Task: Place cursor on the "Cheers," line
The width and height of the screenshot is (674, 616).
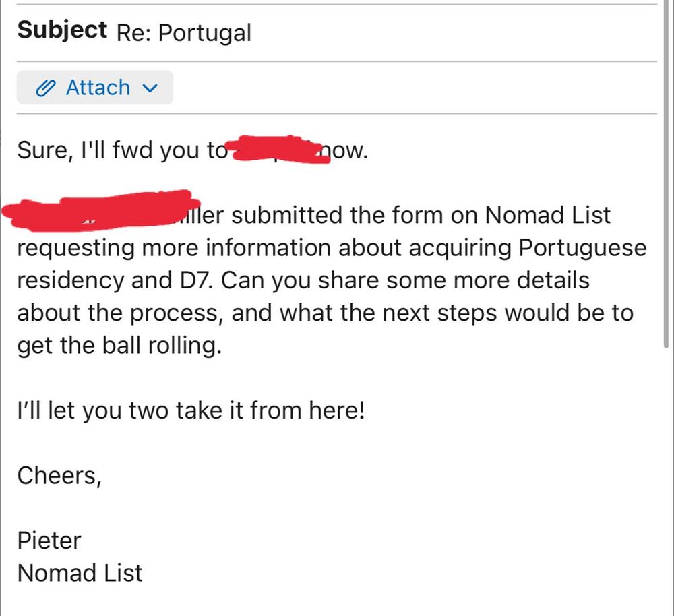Action: point(59,476)
